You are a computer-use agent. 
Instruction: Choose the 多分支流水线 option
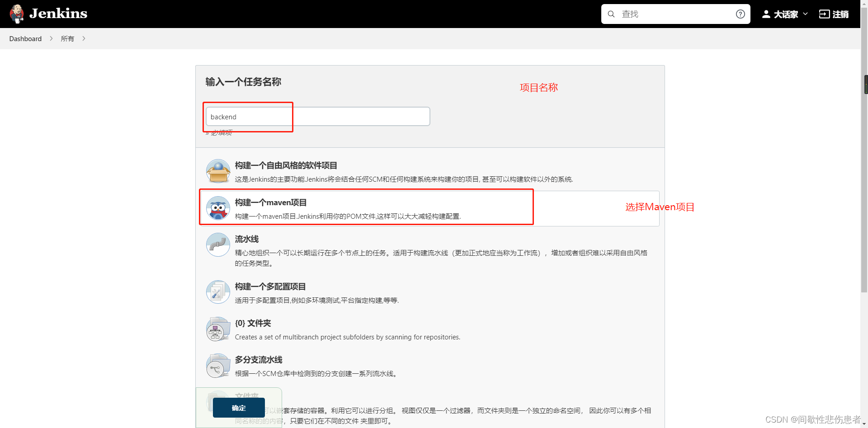259,360
